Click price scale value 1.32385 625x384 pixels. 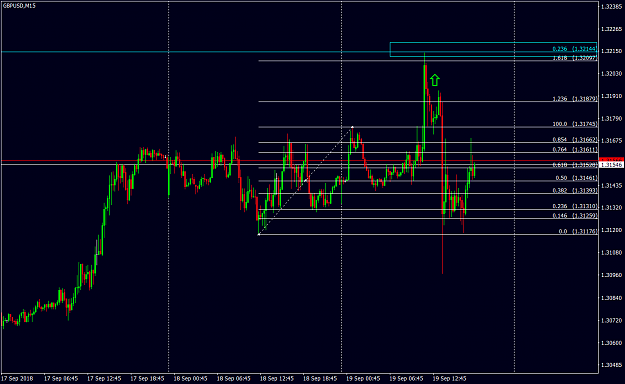(x=611, y=6)
